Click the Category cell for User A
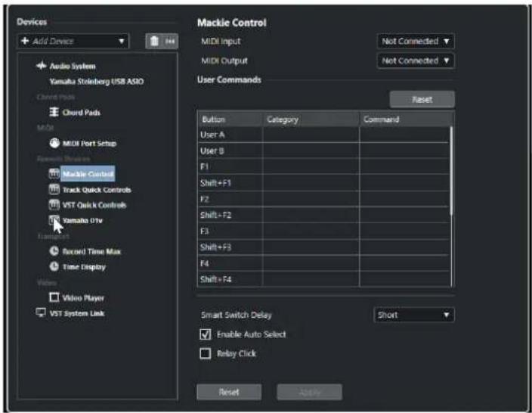 click(x=311, y=135)
